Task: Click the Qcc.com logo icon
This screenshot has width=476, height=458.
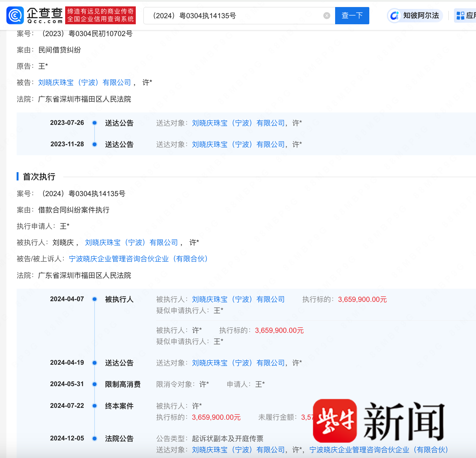Action: point(15,15)
